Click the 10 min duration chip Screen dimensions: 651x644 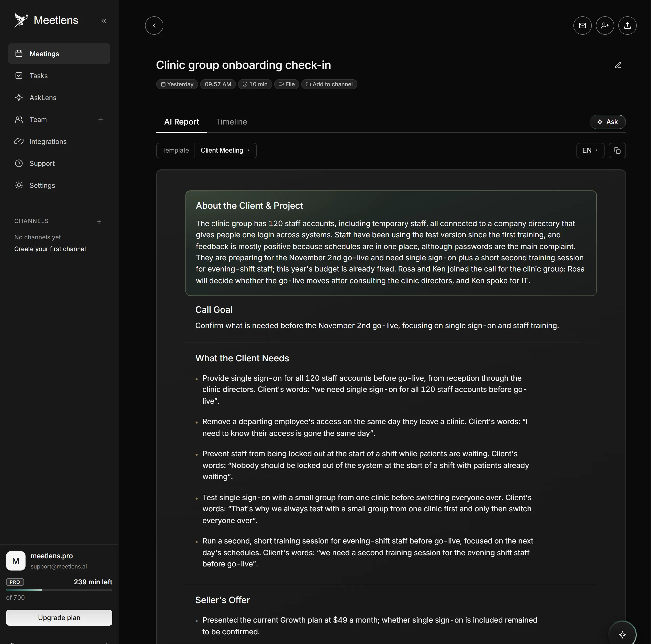(255, 84)
